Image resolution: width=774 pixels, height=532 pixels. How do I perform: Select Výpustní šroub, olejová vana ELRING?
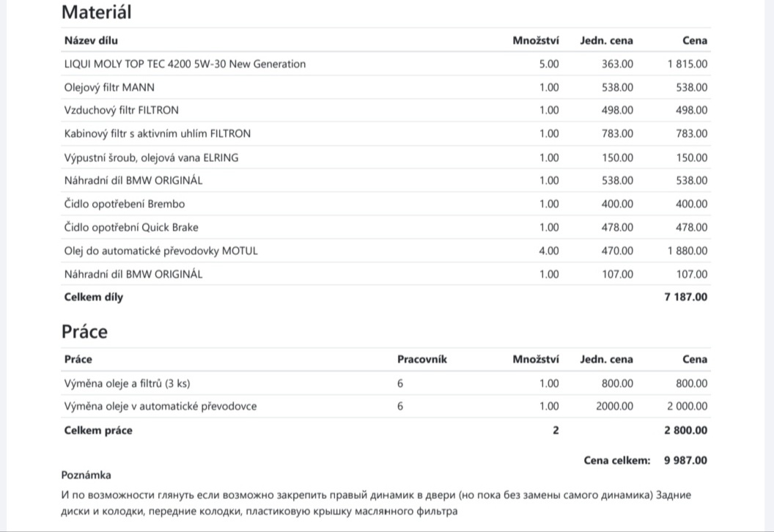[386, 158]
